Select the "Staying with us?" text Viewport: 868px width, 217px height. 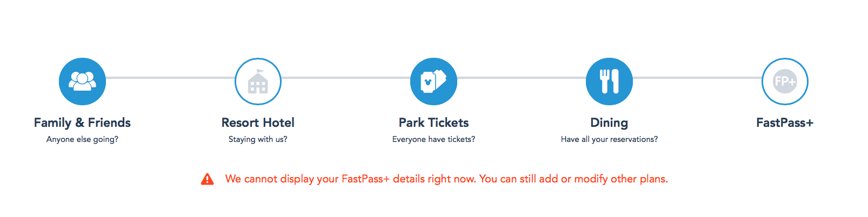tap(258, 139)
